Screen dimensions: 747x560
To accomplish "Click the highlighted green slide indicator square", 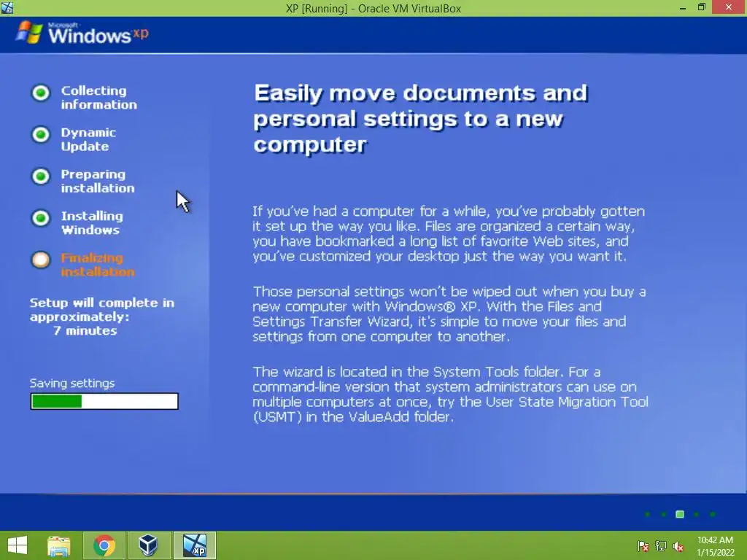I will (x=680, y=514).
